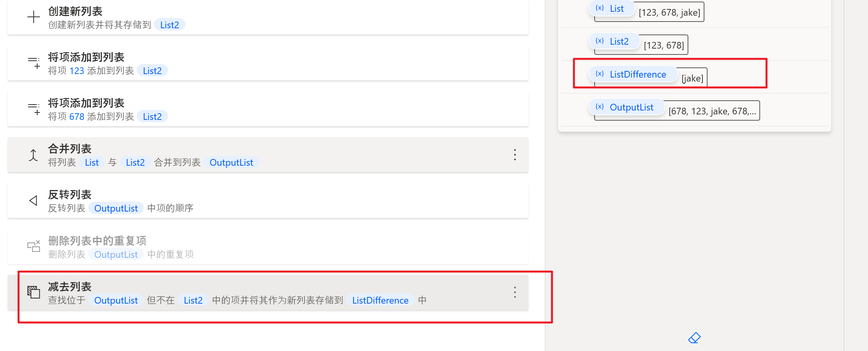Click the ListDifference variable name in panel

638,74
